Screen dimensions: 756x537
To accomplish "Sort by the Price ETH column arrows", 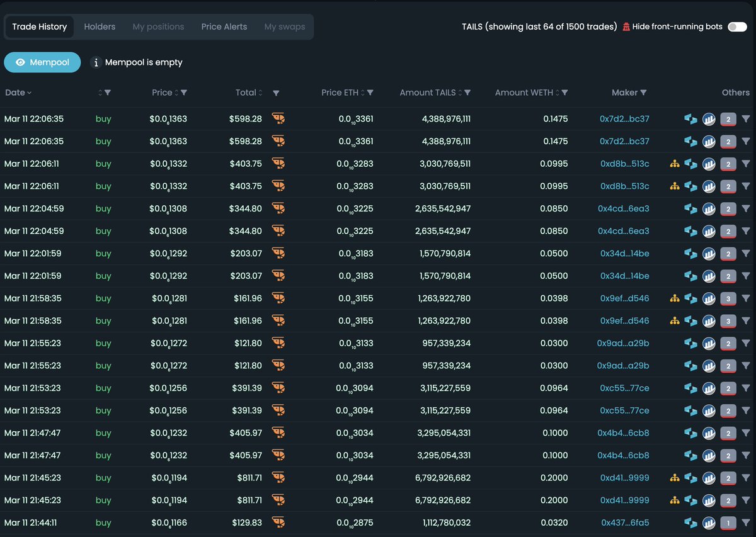I will tap(363, 93).
